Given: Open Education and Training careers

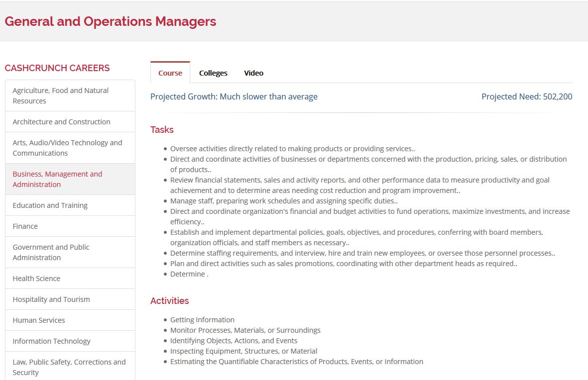Looking at the screenshot, I should point(70,205).
